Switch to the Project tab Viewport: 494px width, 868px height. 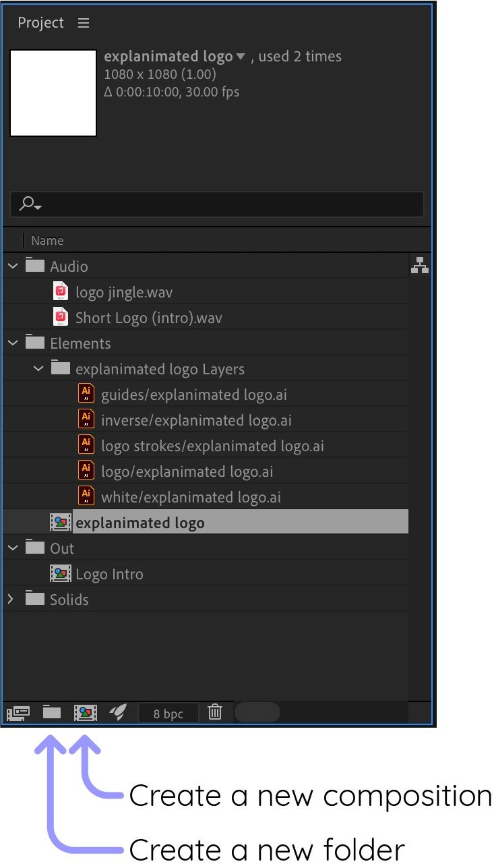pos(40,22)
